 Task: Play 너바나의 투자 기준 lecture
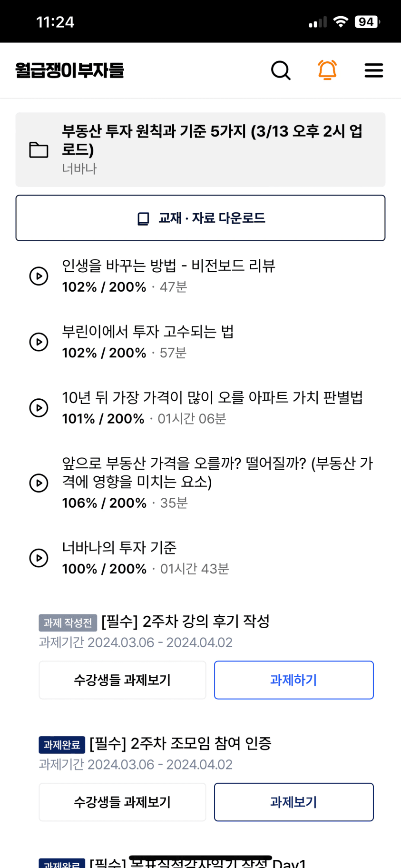[39, 558]
